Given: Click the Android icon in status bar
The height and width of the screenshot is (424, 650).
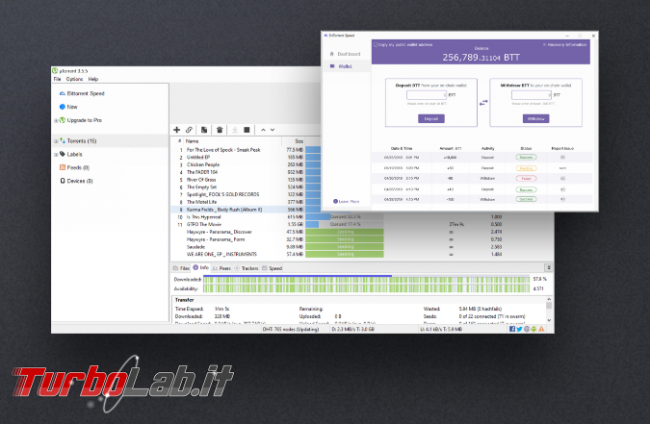Looking at the screenshot, I should [x=534, y=329].
